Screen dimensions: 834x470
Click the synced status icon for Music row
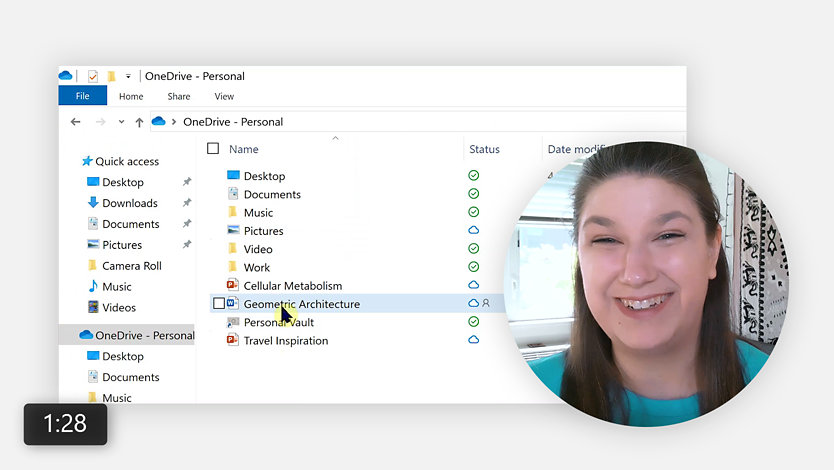click(473, 212)
